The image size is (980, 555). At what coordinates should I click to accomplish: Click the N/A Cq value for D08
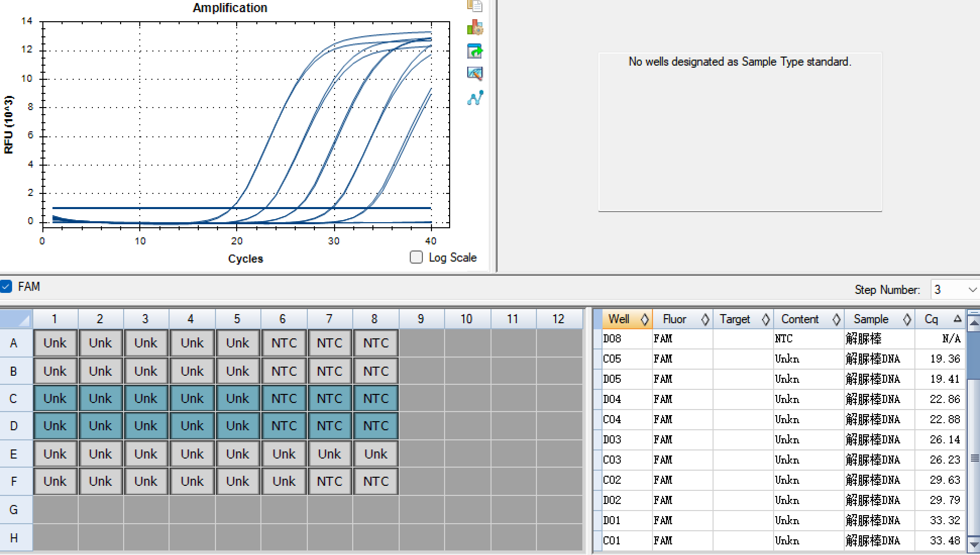940,339
